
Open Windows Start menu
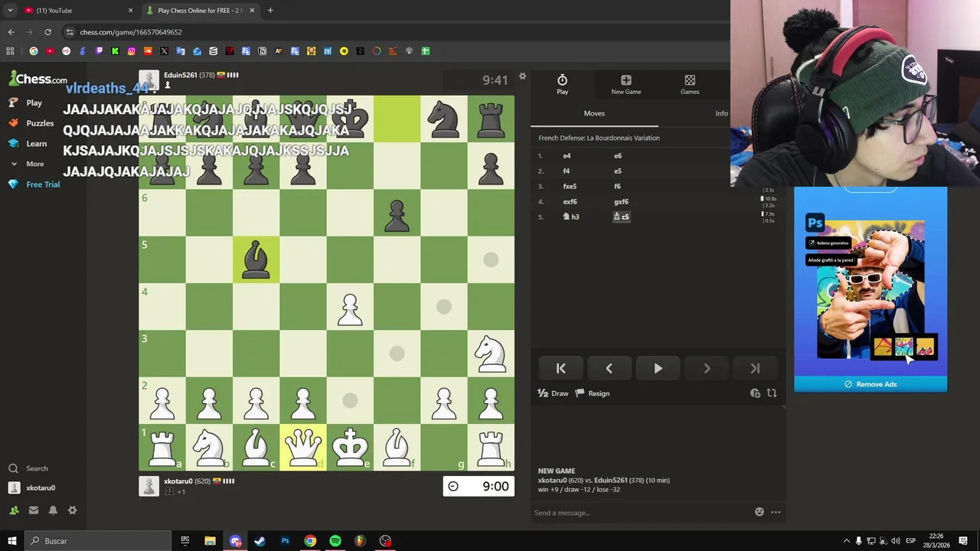click(12, 541)
